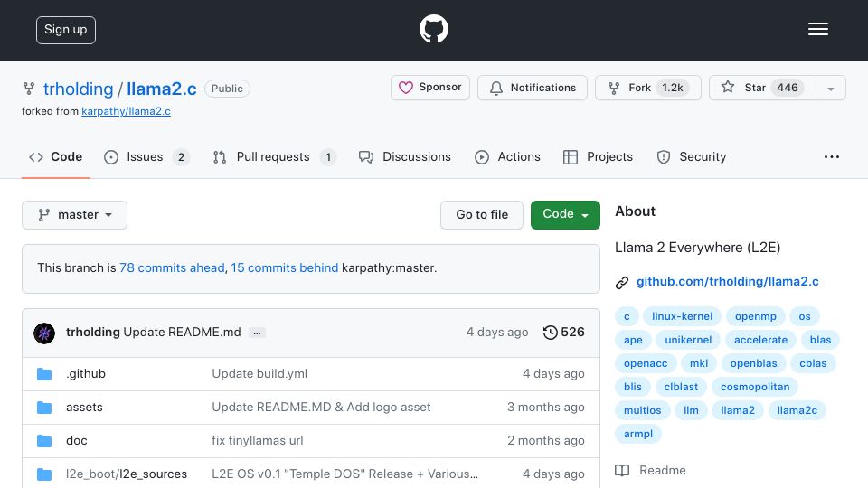Select the mkl topic tag
This screenshot has height=488, width=868.
tap(699, 363)
